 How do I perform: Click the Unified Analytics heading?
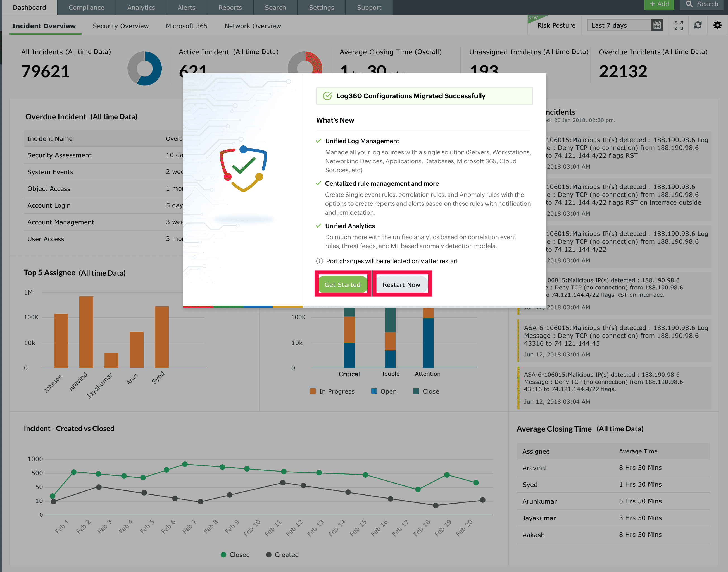click(350, 226)
